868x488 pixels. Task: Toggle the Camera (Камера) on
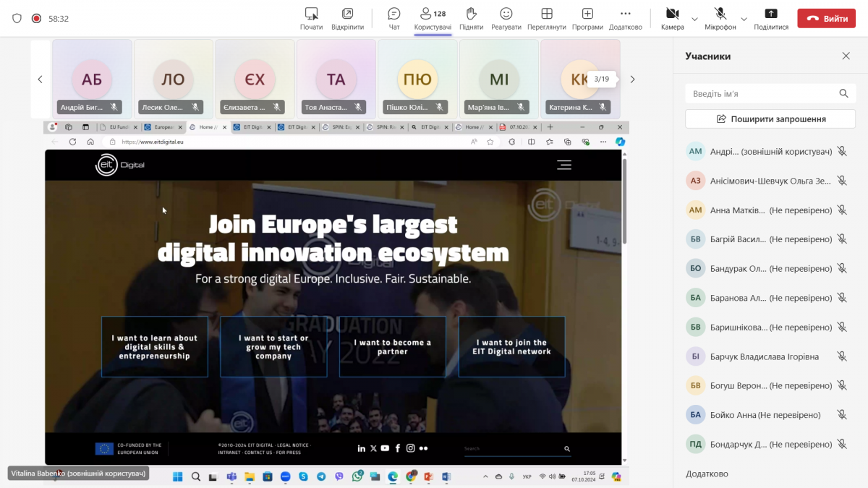tap(671, 19)
